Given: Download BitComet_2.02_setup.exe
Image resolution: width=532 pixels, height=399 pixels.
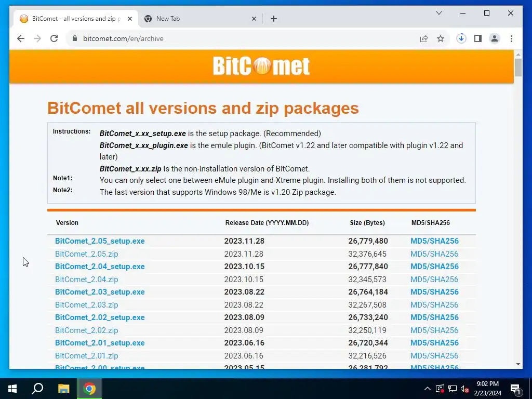Looking at the screenshot, I should 100,317.
